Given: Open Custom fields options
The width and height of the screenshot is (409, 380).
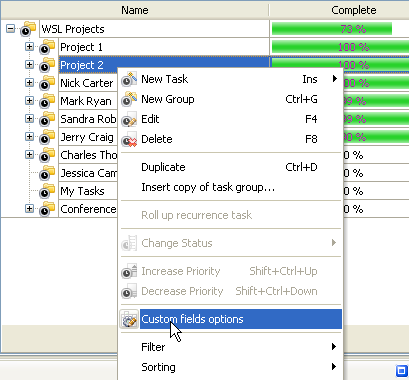Looking at the screenshot, I should [231, 319].
